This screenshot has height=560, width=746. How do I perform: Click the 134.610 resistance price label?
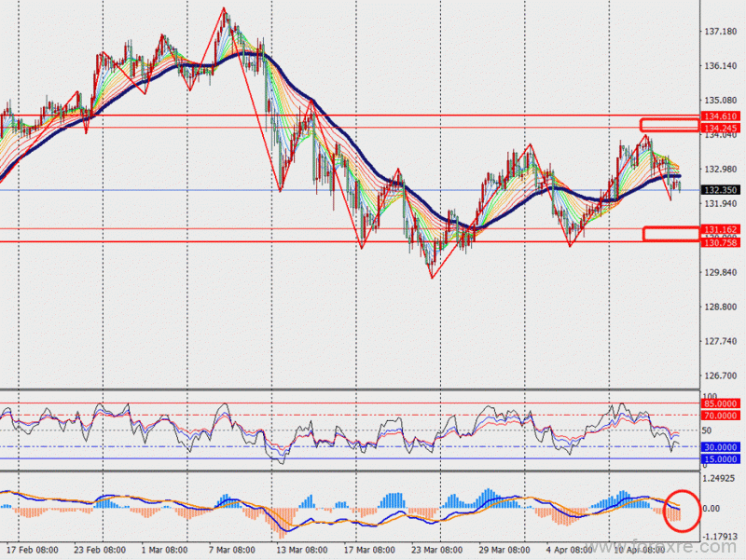(x=721, y=116)
